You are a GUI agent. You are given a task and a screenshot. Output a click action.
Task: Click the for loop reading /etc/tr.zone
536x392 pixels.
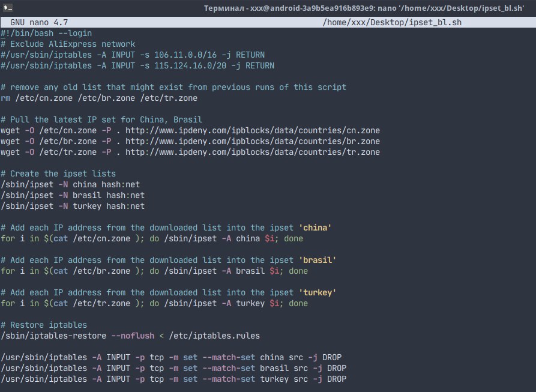(x=154, y=304)
